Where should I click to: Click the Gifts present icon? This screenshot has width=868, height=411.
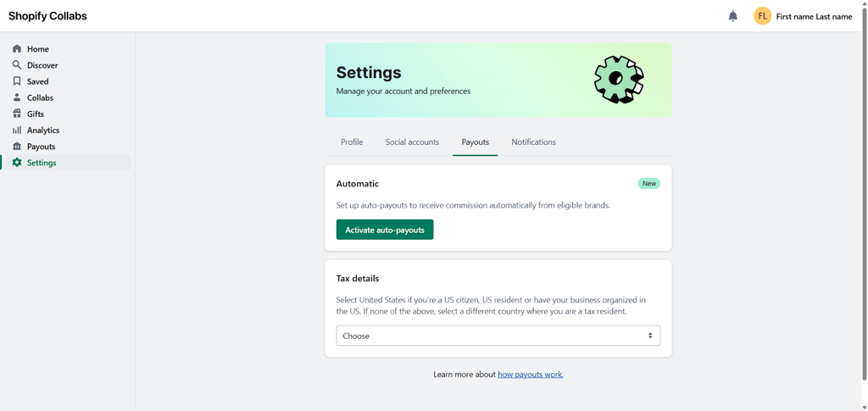(x=17, y=114)
